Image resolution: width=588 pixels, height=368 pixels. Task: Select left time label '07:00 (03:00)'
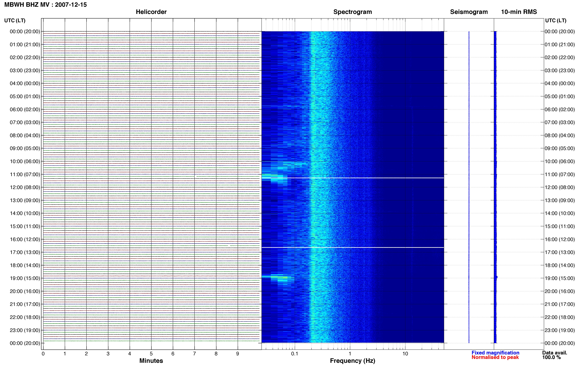[x=25, y=122]
